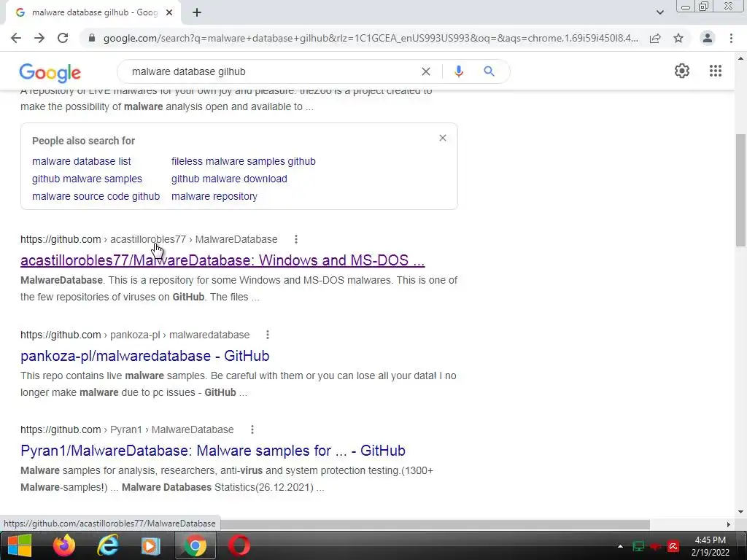The image size is (747, 560).
Task: Open 'malware source code github' suggestion
Action: 96,196
